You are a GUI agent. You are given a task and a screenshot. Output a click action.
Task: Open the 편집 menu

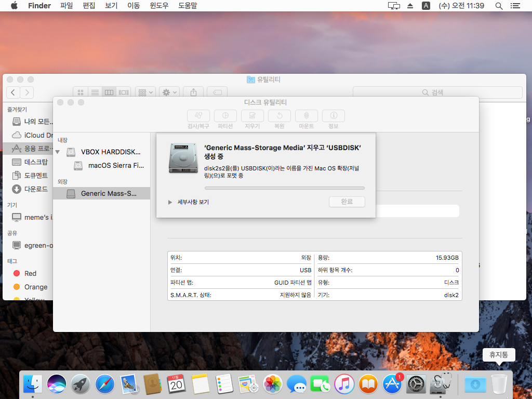pyautogui.click(x=89, y=6)
